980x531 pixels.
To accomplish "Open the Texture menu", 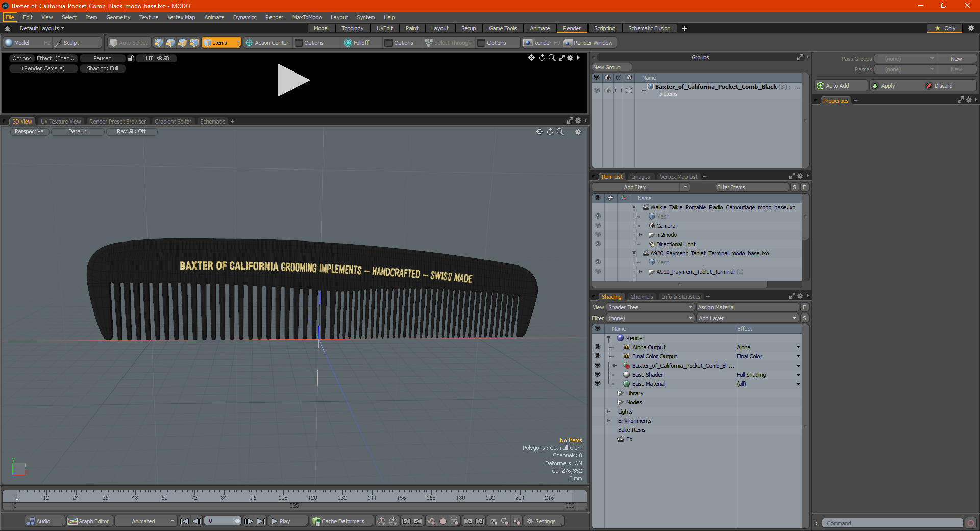I will 149,17.
